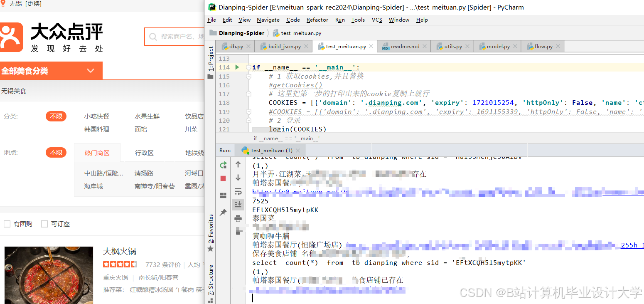Open the 2: Favorites tool window
644x304 pixels.
coord(211,229)
